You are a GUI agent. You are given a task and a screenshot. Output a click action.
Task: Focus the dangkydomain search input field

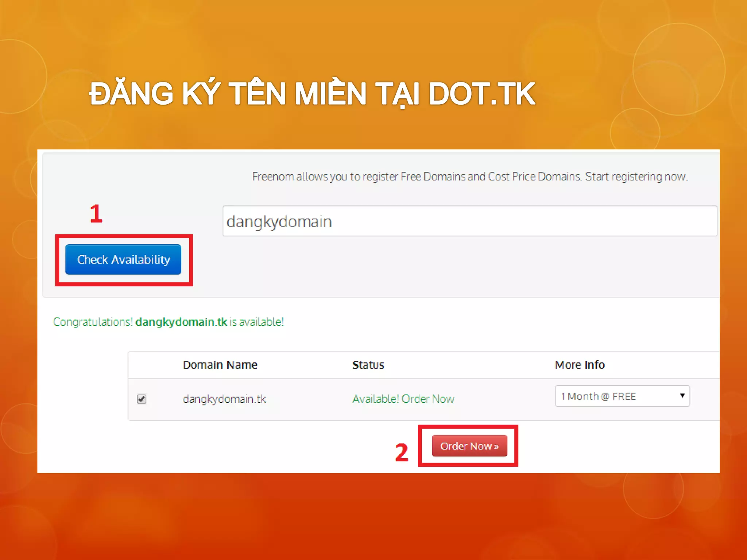tap(469, 221)
